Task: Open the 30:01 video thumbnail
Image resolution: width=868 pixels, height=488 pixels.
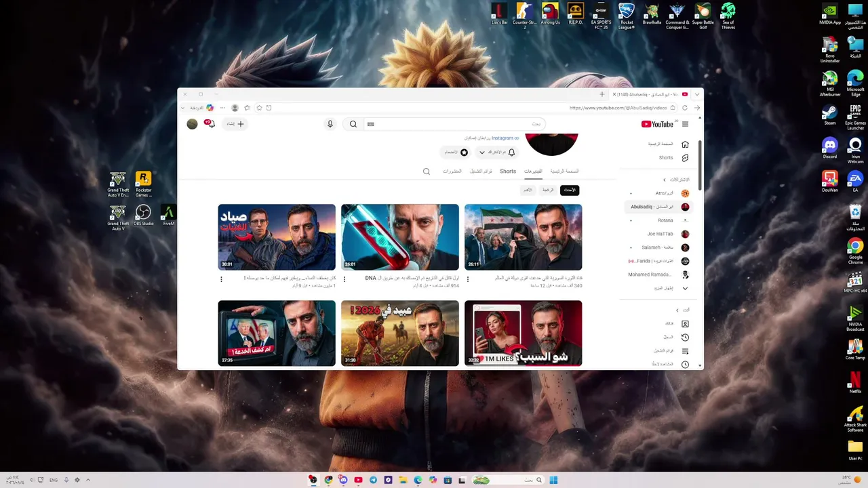Action: coord(277,237)
